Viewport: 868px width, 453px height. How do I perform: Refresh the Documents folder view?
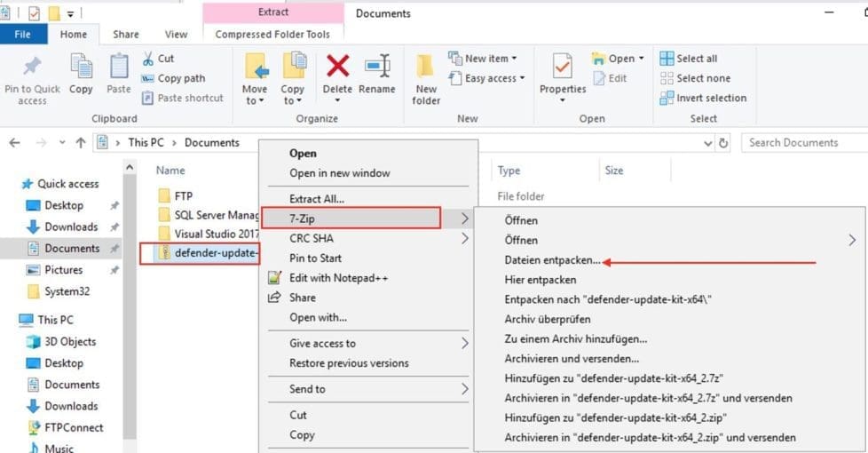click(723, 143)
